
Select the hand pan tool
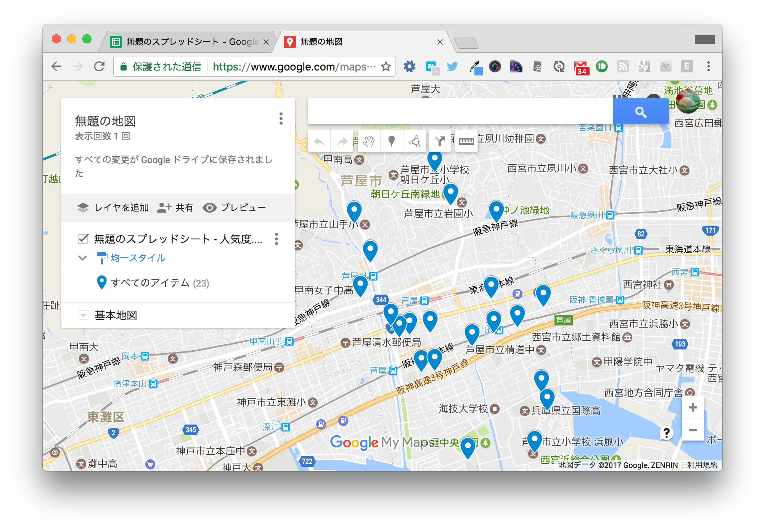[x=369, y=141]
